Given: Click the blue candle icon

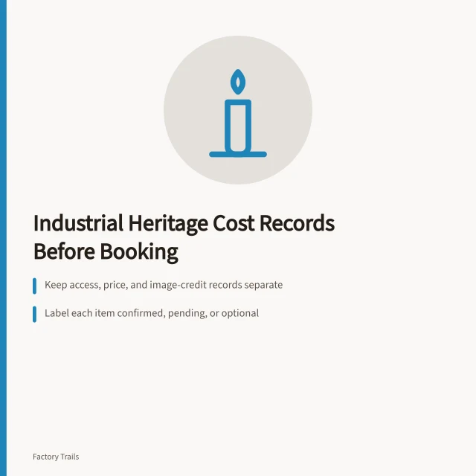Looking at the screenshot, I should pos(238,113).
